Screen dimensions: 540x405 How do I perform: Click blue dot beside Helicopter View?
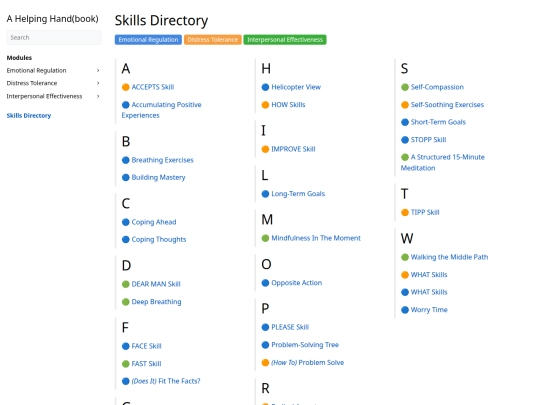click(x=265, y=87)
